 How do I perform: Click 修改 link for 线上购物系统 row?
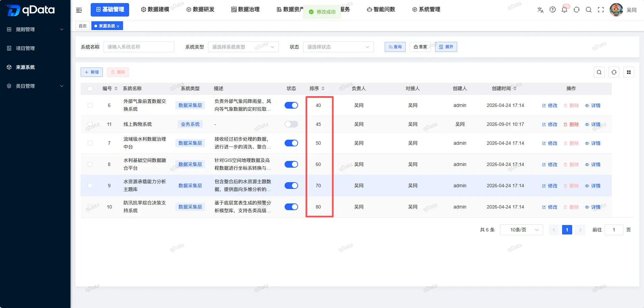point(550,124)
